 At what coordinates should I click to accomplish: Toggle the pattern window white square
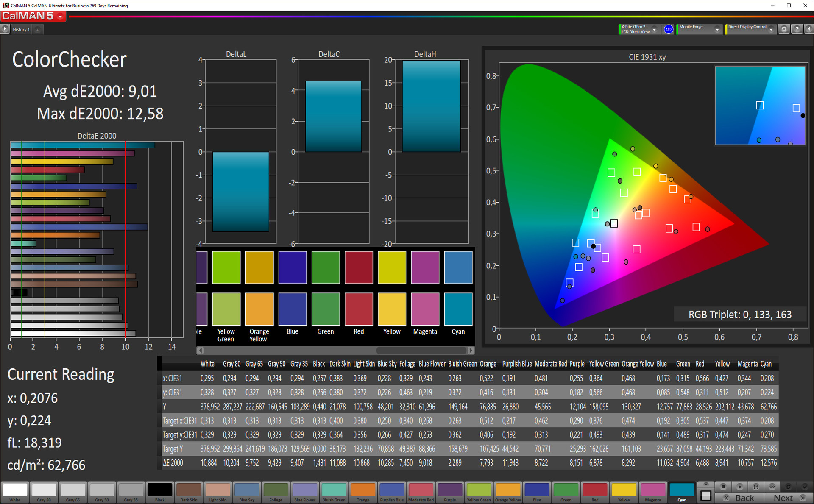coord(706,495)
